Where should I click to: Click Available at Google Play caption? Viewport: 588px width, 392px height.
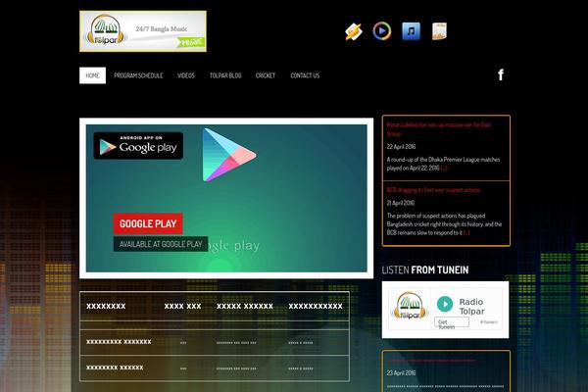tap(161, 244)
